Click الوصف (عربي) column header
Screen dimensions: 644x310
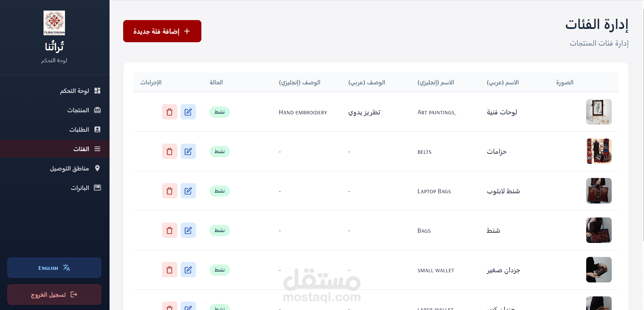367,82
